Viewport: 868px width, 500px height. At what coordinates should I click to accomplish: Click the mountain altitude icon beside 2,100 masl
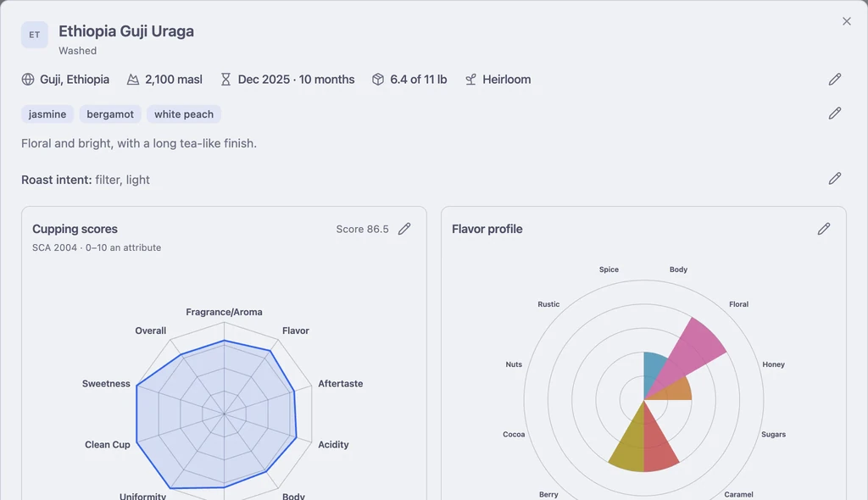pyautogui.click(x=133, y=79)
